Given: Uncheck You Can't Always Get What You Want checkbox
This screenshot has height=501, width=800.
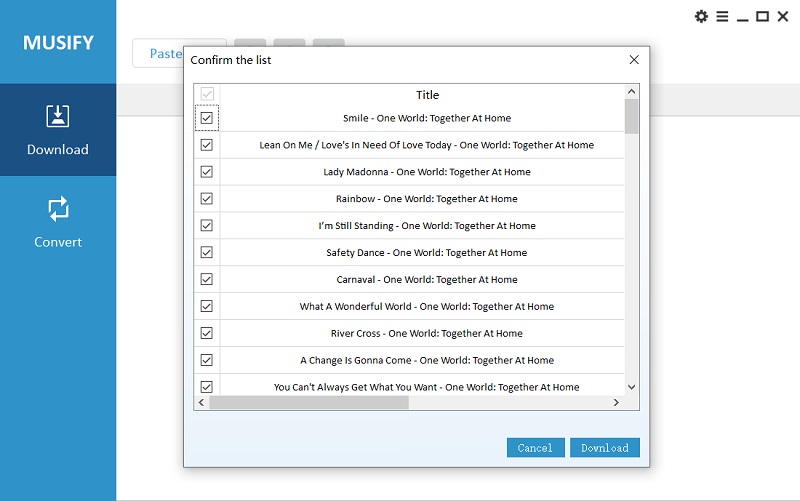Looking at the screenshot, I should [x=207, y=387].
